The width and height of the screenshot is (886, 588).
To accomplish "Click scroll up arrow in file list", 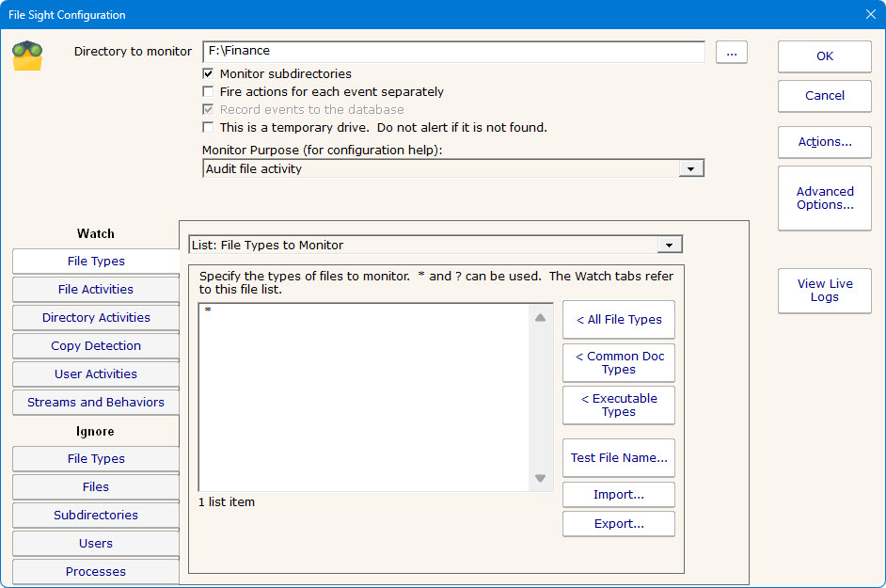I will tap(540, 318).
